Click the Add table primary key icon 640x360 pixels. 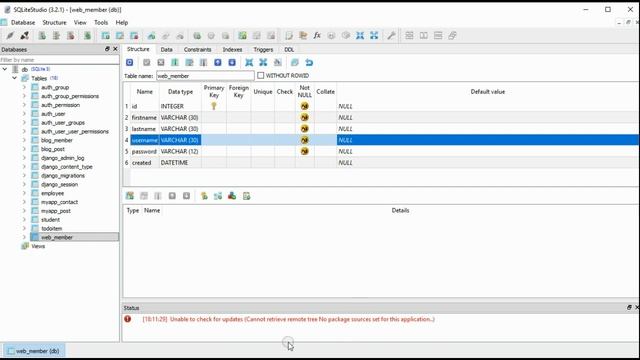click(x=204, y=196)
